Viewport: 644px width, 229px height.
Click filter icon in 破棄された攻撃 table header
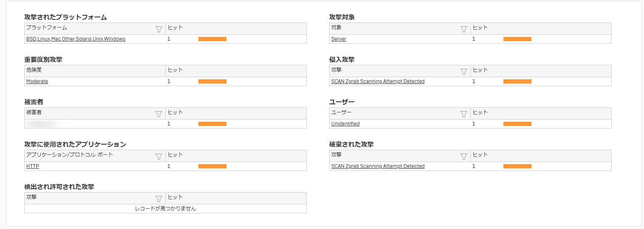pyautogui.click(x=464, y=156)
